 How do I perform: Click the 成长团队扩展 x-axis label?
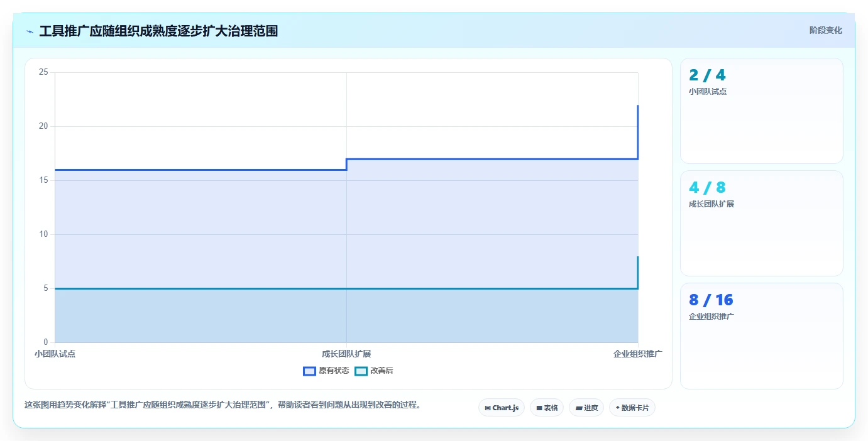pyautogui.click(x=346, y=354)
